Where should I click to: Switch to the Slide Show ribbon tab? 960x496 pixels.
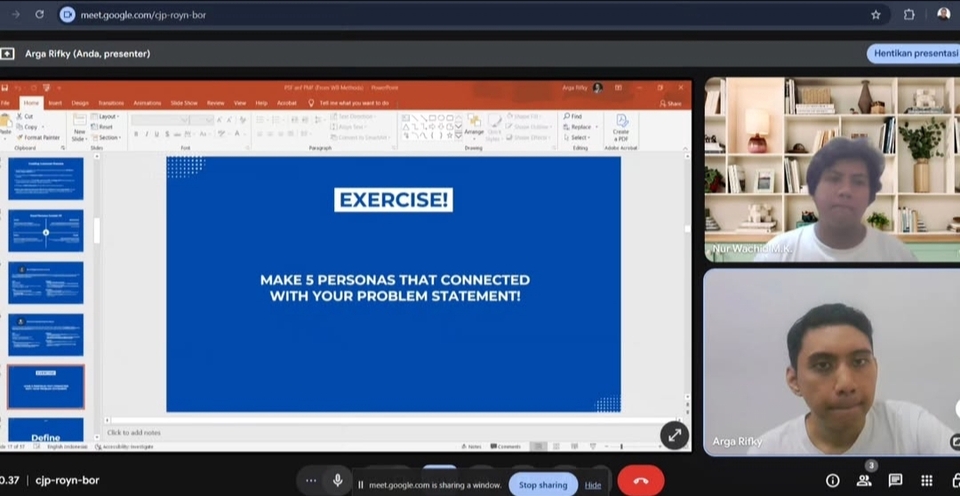(184, 103)
